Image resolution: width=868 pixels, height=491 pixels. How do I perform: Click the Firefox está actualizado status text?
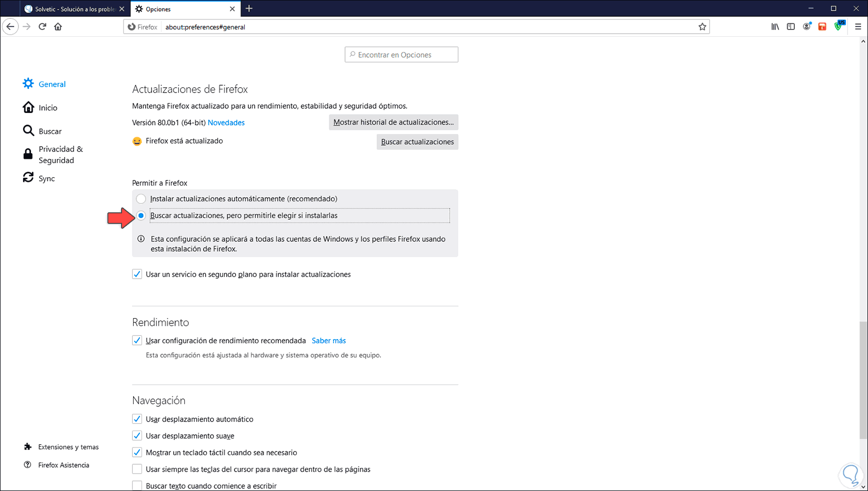pos(184,141)
